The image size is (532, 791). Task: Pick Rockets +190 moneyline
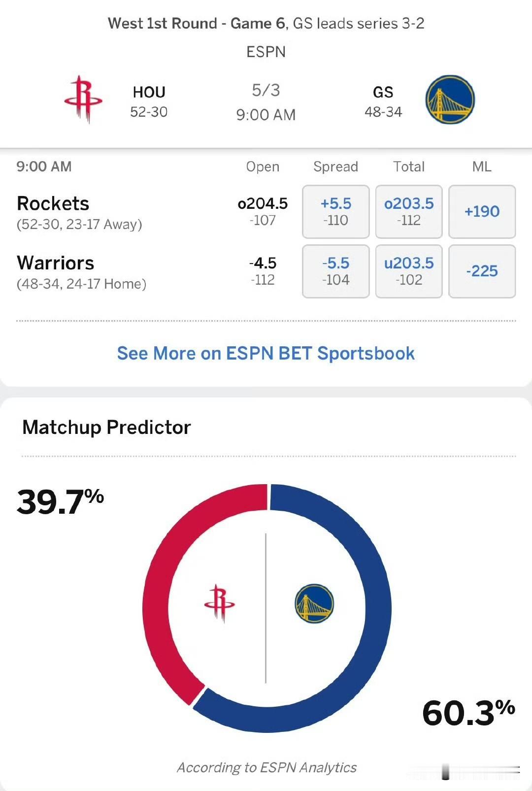click(x=482, y=212)
